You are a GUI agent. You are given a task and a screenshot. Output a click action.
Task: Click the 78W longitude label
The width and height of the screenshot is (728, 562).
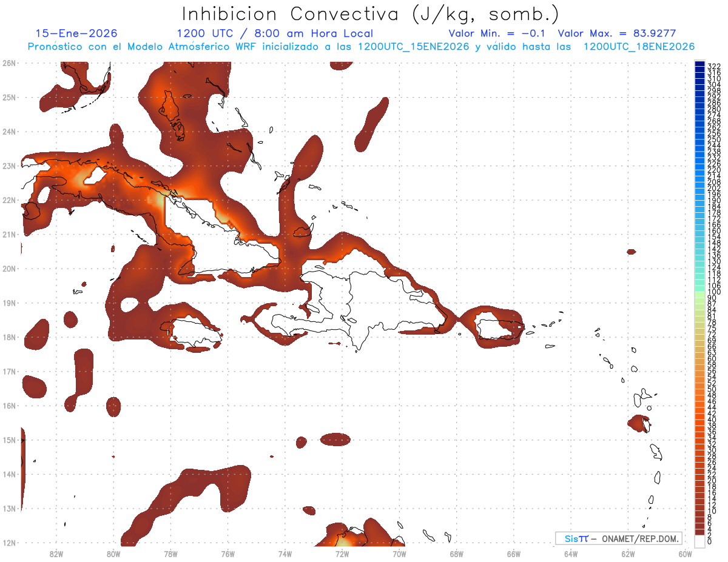click(x=170, y=554)
